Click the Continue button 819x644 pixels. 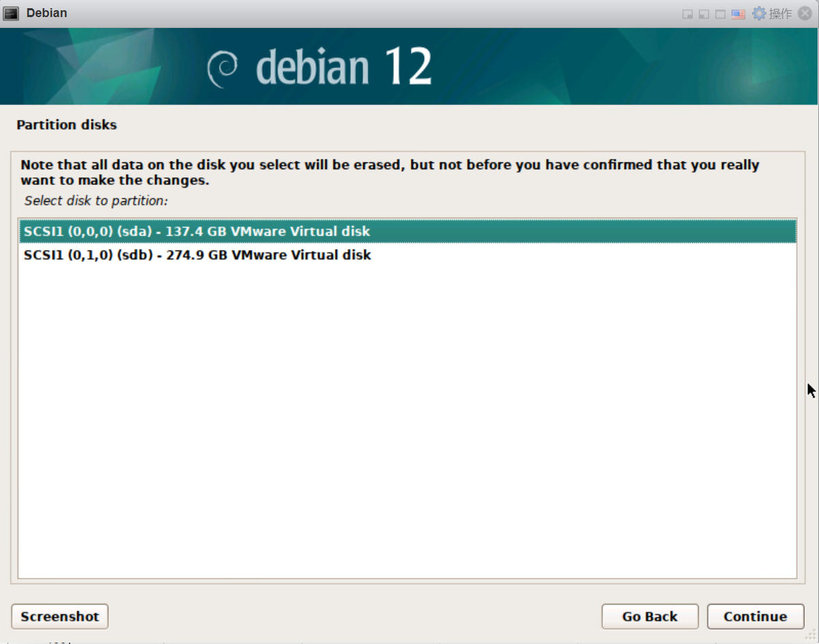point(756,617)
